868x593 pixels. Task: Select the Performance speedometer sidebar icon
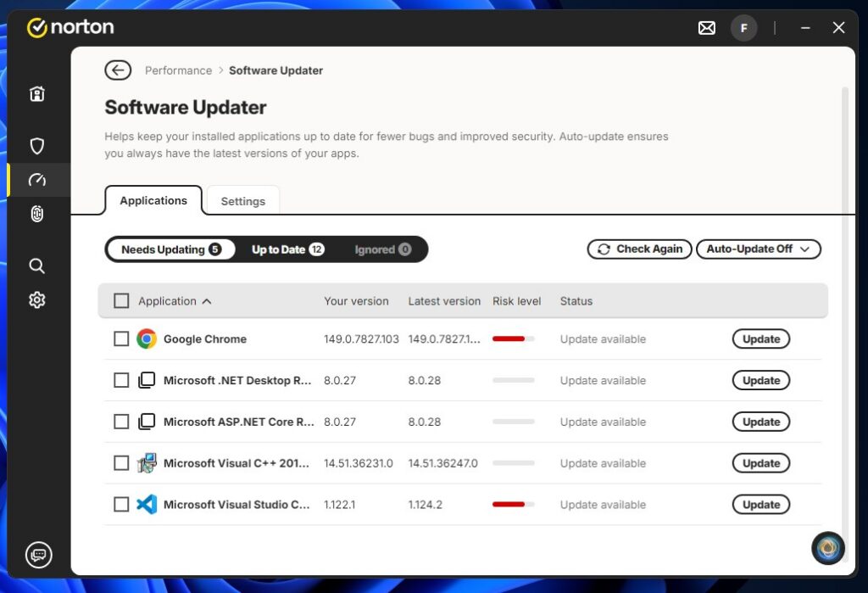pyautogui.click(x=37, y=180)
